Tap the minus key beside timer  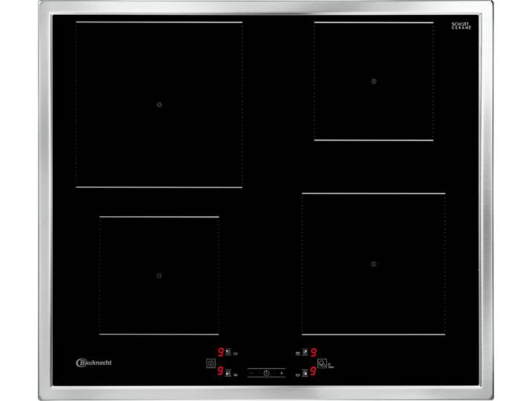(x=251, y=374)
